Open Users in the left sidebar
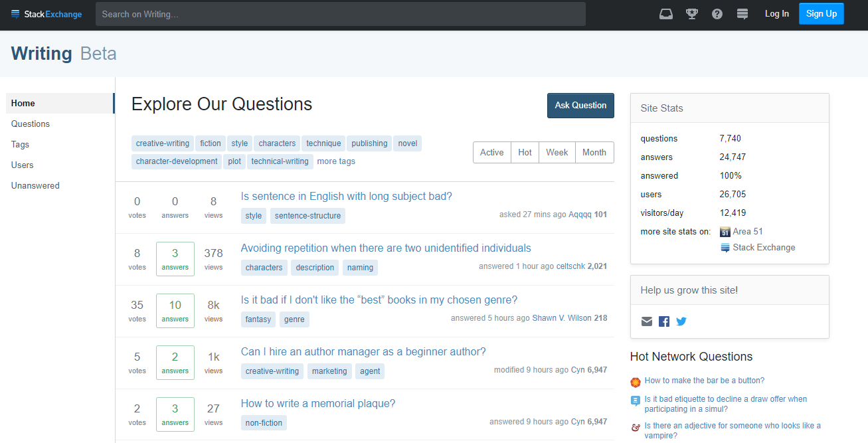 (x=23, y=165)
